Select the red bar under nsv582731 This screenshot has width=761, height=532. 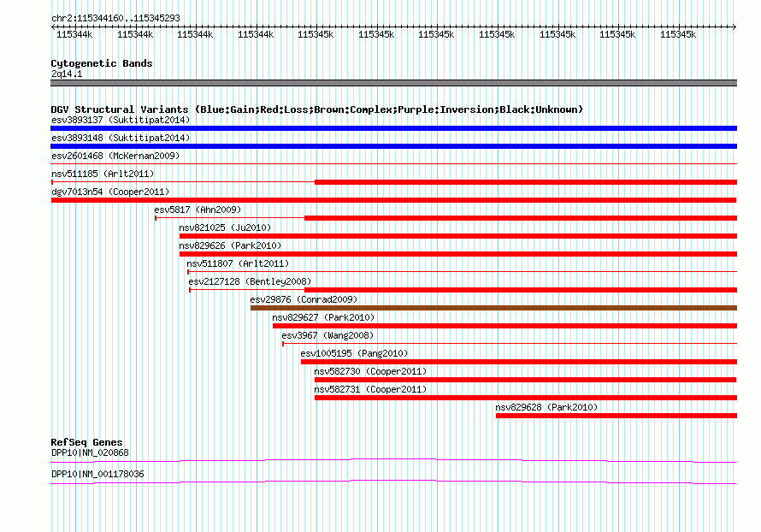click(526, 398)
